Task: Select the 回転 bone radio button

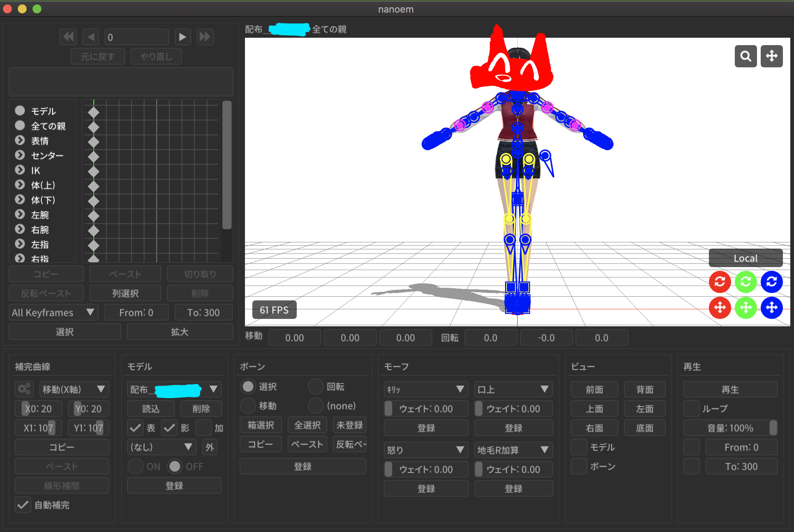Action: pos(316,387)
